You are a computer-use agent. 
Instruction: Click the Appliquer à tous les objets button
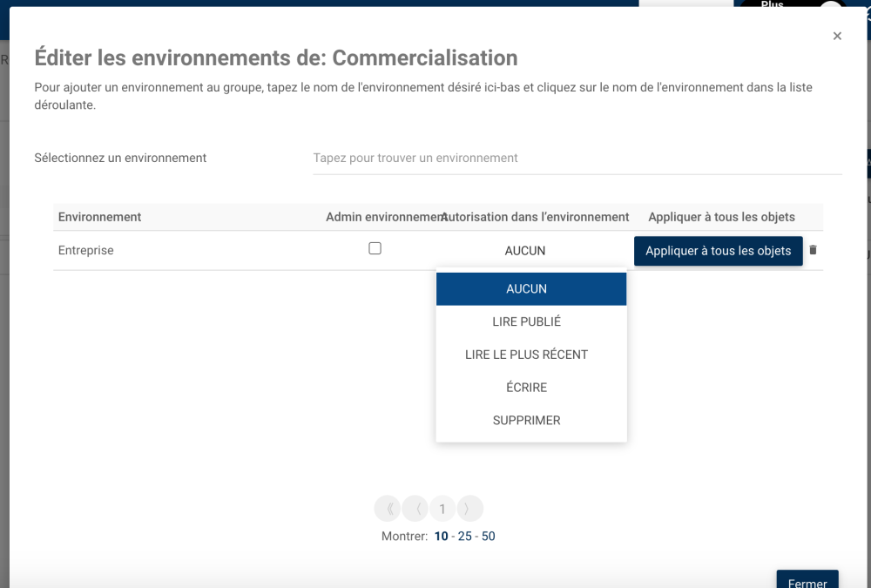click(x=718, y=251)
